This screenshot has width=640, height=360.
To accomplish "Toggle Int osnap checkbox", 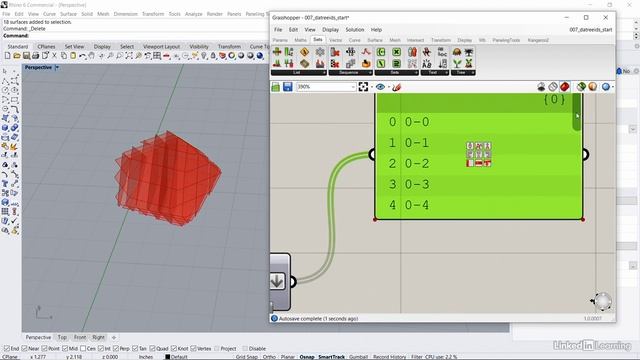I will (101, 349).
